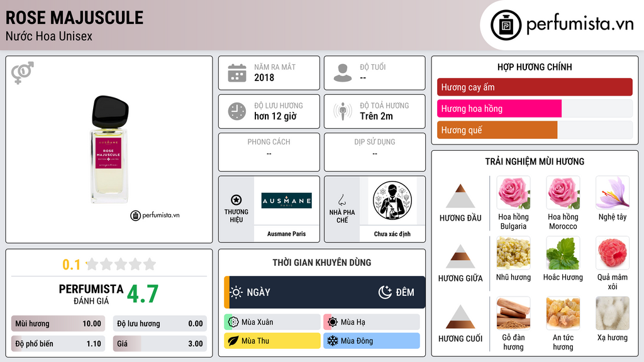Click the sillage projection icon
The width and height of the screenshot is (644, 362).
(343, 111)
